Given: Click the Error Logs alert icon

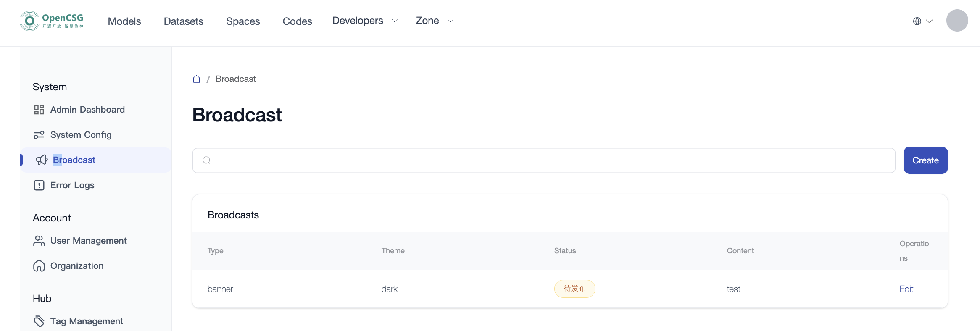Looking at the screenshot, I should pyautogui.click(x=39, y=185).
